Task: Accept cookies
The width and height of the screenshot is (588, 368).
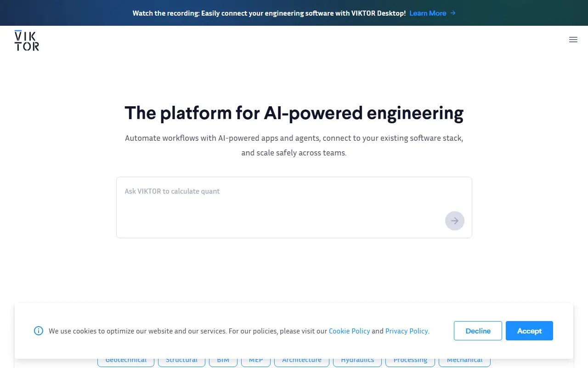Action: [529, 331]
